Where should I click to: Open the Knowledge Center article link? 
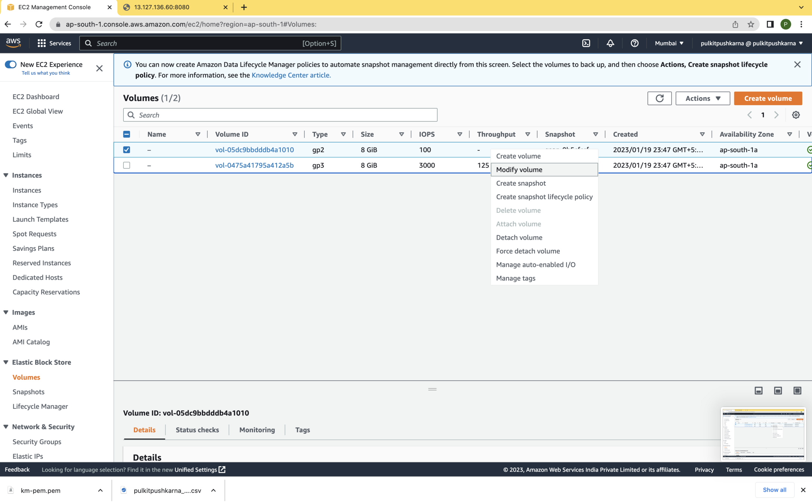point(291,75)
